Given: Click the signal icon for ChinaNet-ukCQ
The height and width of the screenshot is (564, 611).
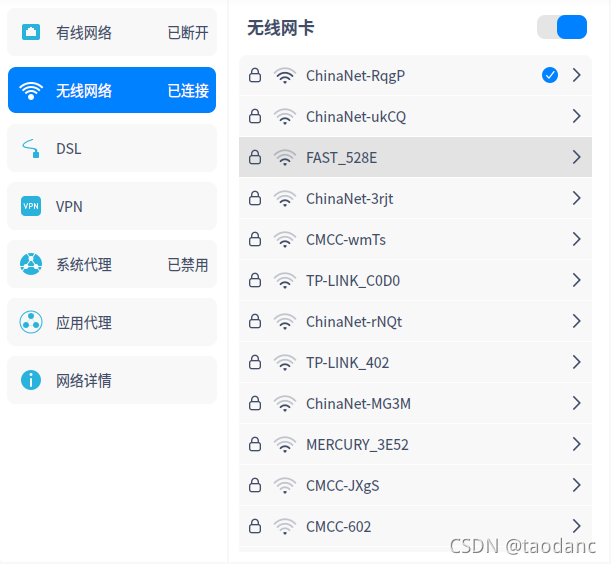Looking at the screenshot, I should click(285, 116).
